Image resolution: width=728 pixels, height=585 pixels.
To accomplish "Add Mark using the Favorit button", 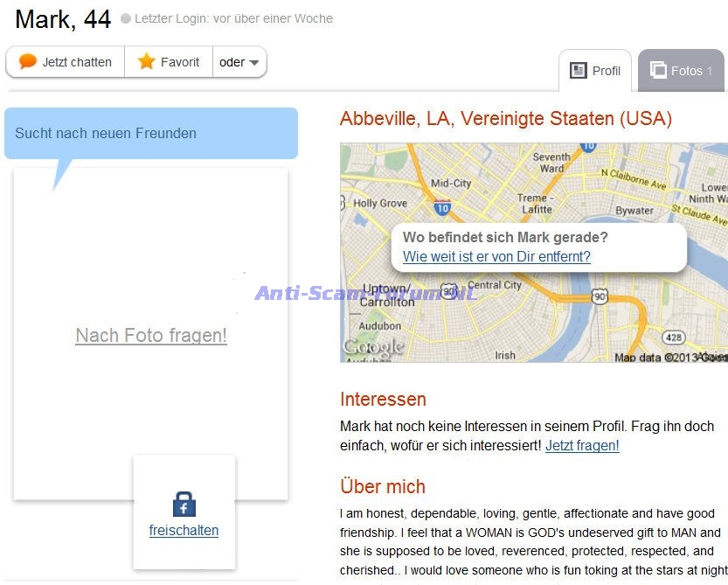I will coord(169,62).
